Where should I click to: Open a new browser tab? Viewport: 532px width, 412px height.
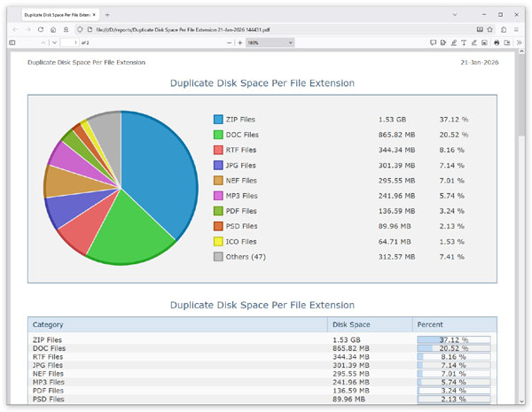pos(107,14)
